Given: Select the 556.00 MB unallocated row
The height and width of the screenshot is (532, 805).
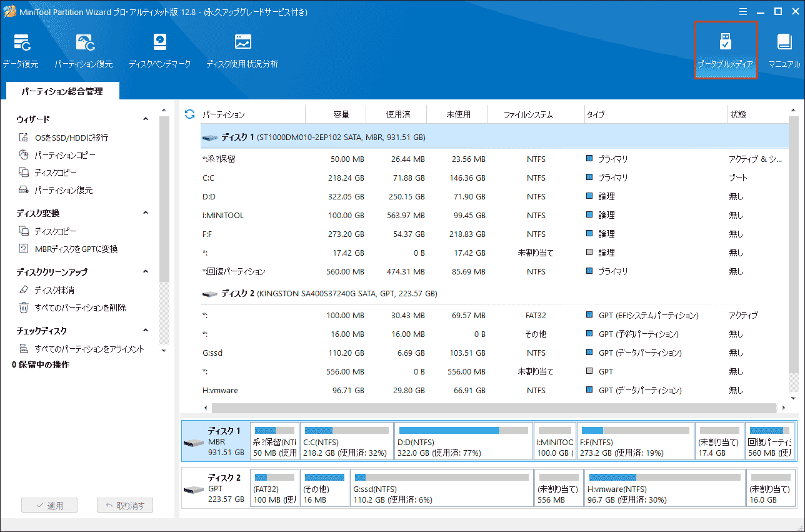Looking at the screenshot, I should (494, 371).
